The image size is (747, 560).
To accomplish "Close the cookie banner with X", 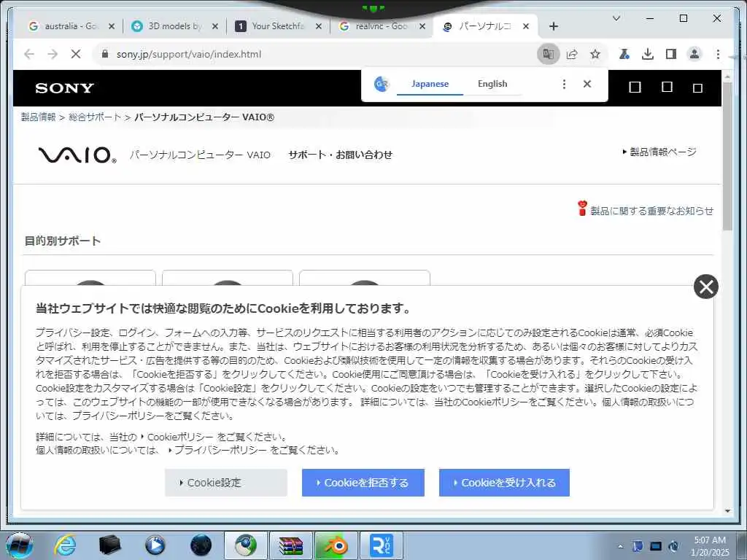I will (706, 287).
